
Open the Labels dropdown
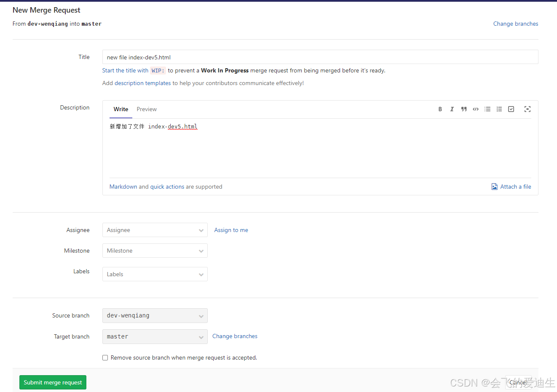[x=155, y=274]
